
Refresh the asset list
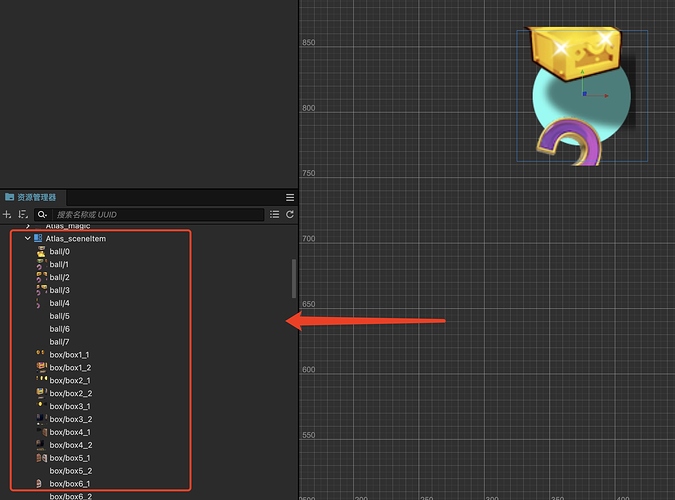pyautogui.click(x=290, y=214)
